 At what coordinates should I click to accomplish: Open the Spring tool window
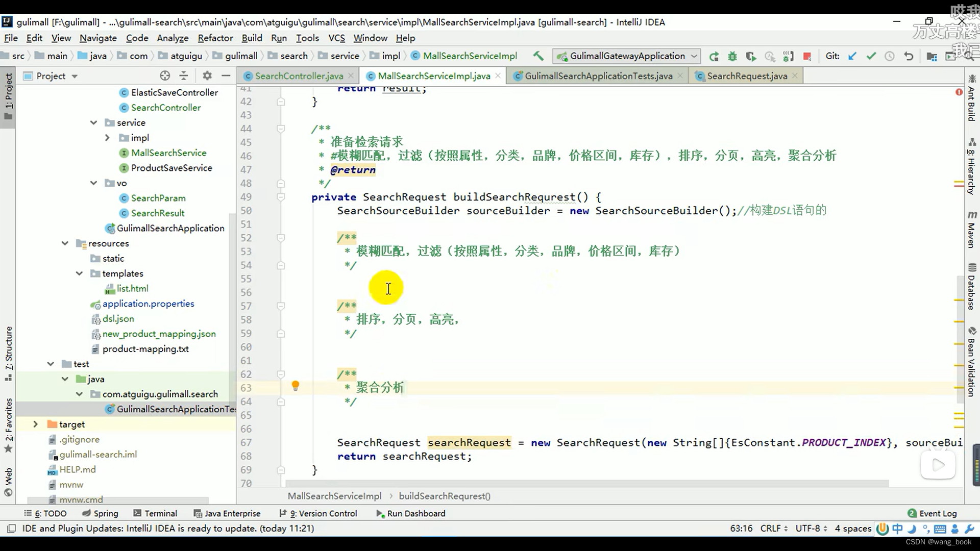point(100,513)
